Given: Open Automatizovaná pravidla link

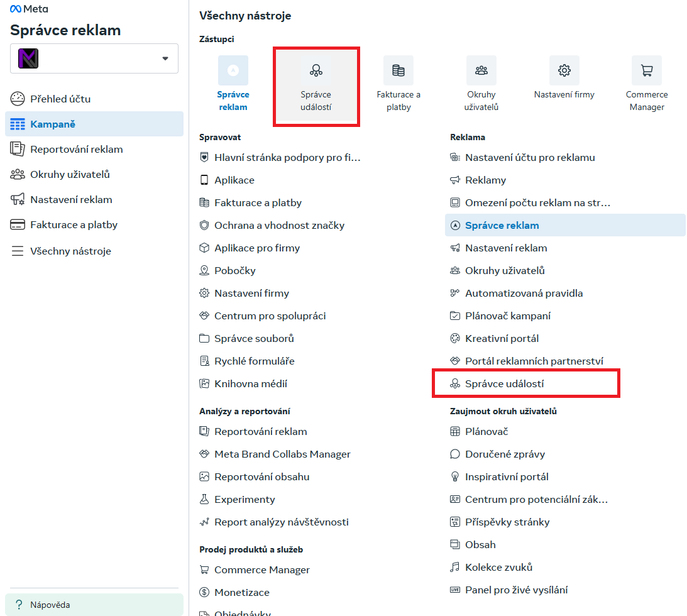Looking at the screenshot, I should (x=524, y=293).
